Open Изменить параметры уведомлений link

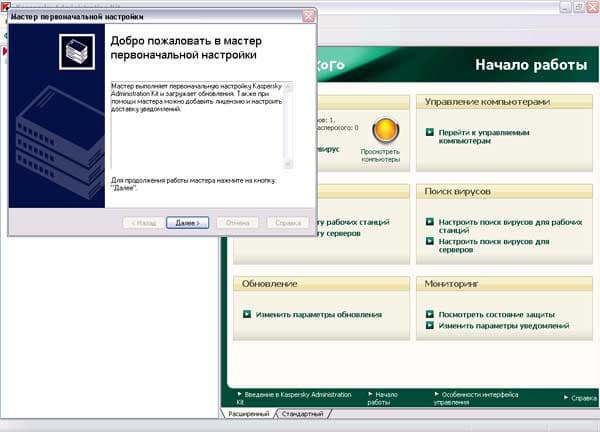pyautogui.click(x=504, y=326)
